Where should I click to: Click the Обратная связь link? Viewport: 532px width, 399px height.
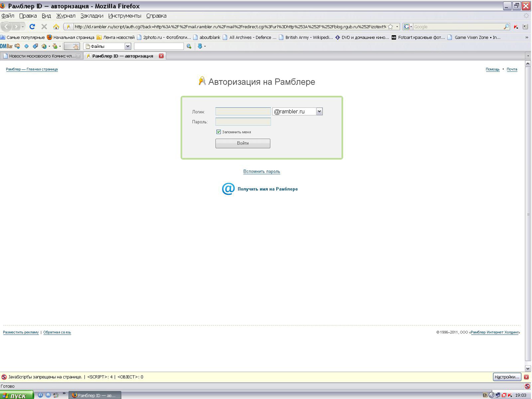click(x=57, y=332)
